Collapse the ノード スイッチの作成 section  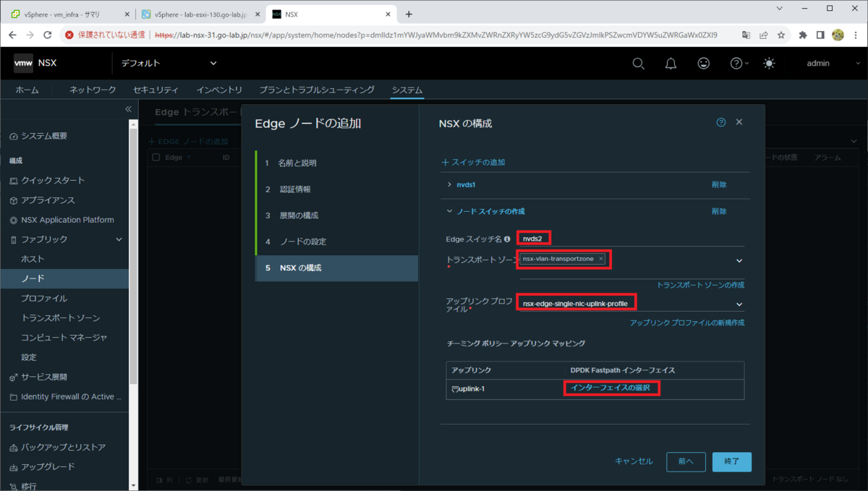(x=449, y=212)
